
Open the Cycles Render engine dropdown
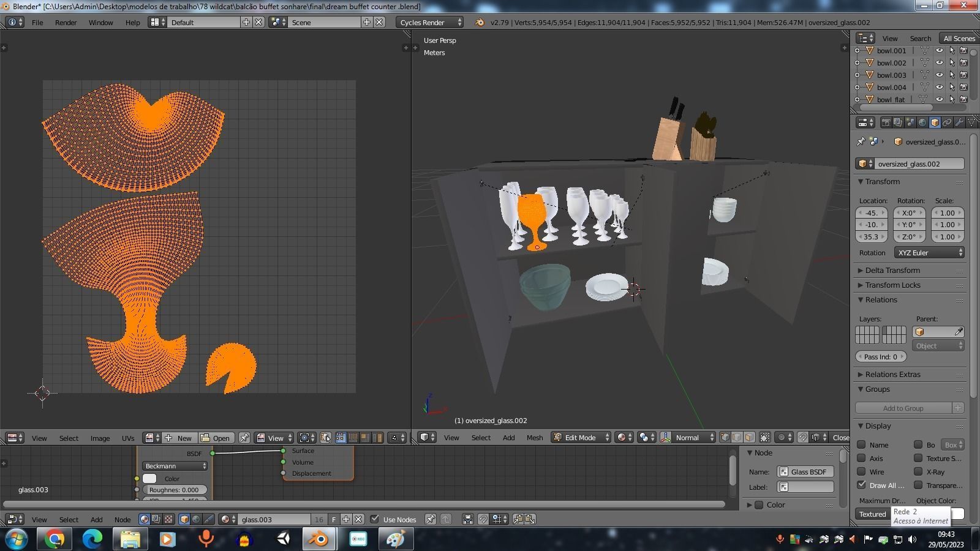(430, 22)
